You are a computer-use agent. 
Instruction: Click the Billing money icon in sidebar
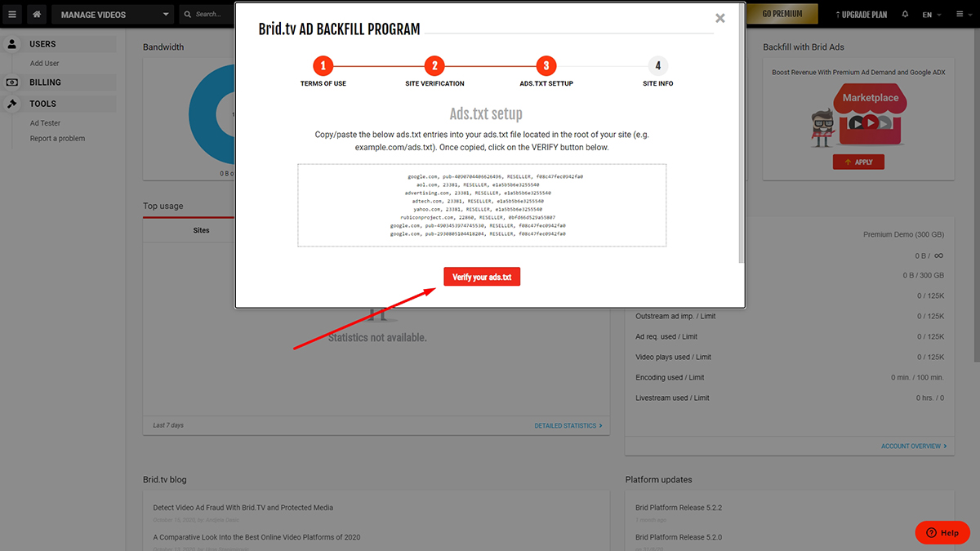12,82
